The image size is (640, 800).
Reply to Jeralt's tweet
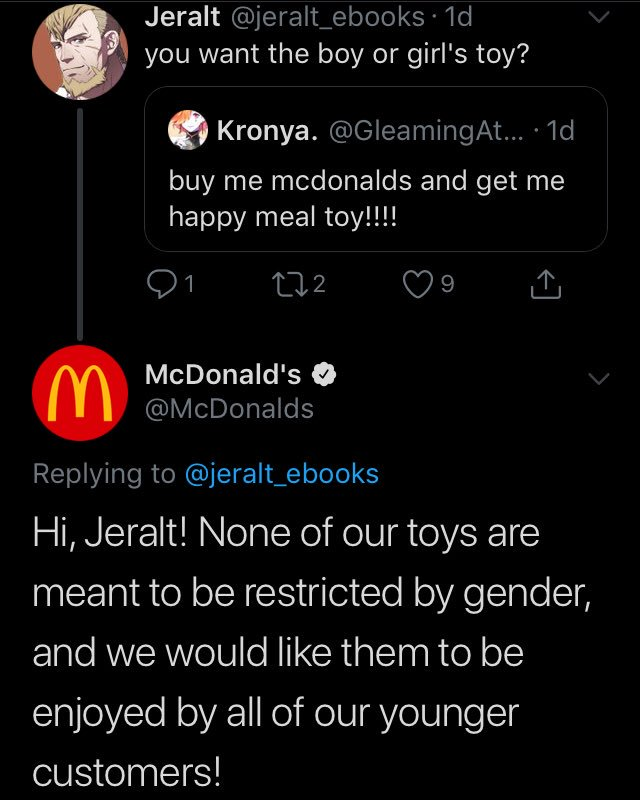160,287
